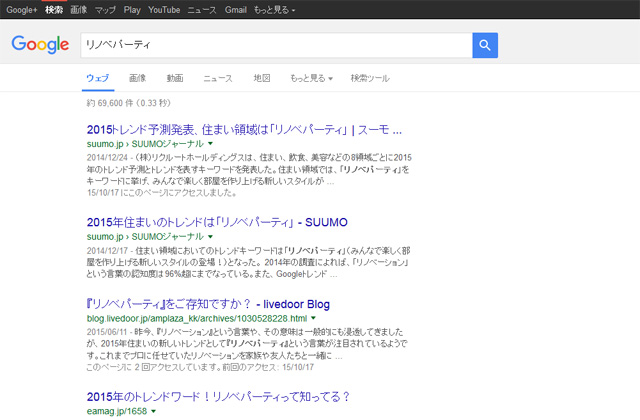Expand もっと見る in the top black bar
This screenshot has width=640, height=420.
[x=275, y=9]
